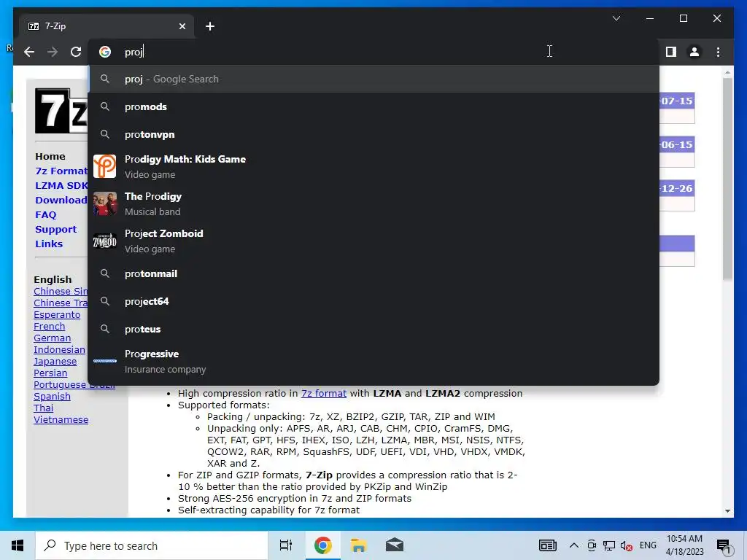The height and width of the screenshot is (560, 747).
Task: Switch language to Thai
Action: coord(43,408)
